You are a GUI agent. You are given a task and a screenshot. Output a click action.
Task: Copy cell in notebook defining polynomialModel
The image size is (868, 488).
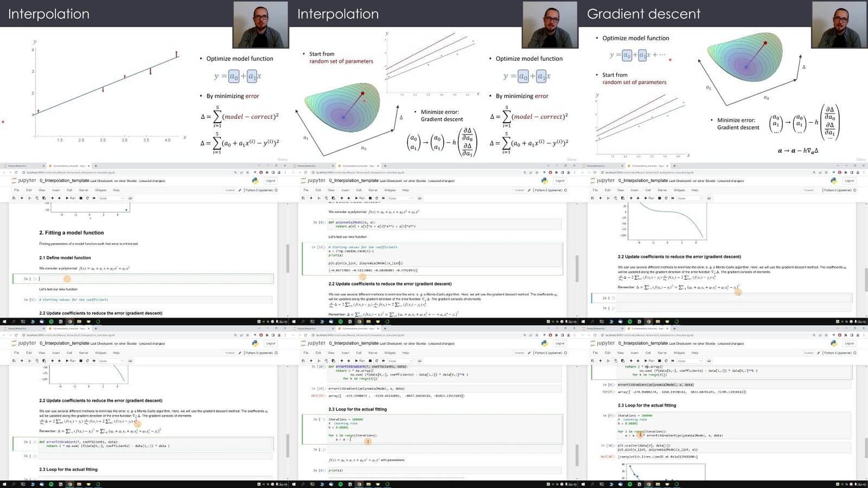pos(326,198)
